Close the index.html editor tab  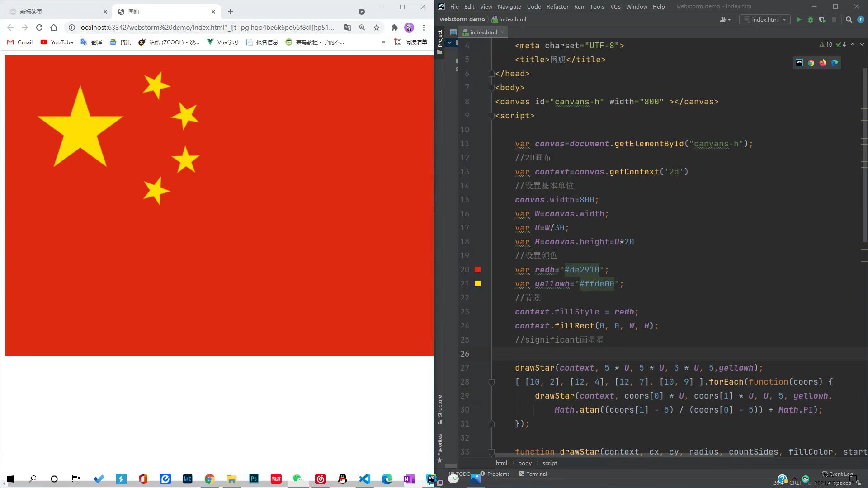(502, 33)
